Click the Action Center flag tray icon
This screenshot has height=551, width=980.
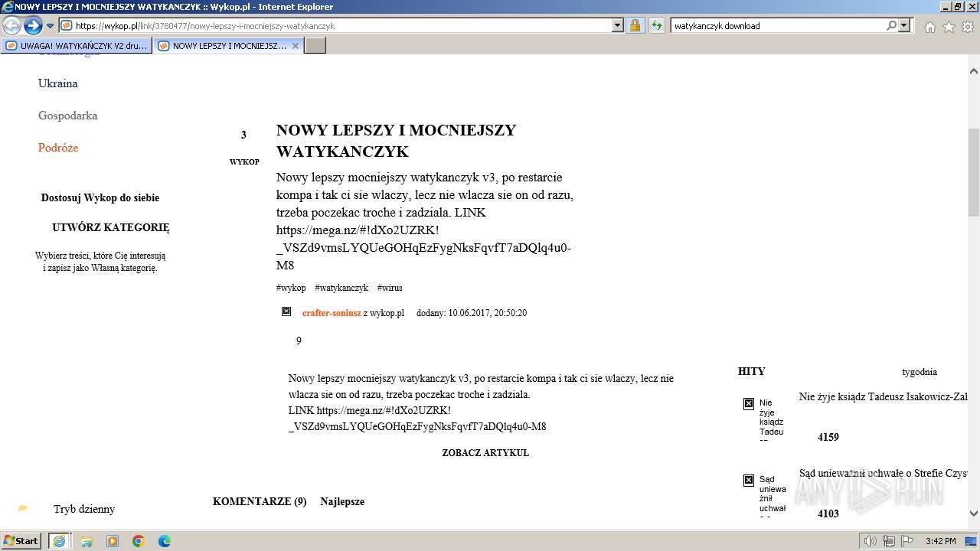coord(907,541)
